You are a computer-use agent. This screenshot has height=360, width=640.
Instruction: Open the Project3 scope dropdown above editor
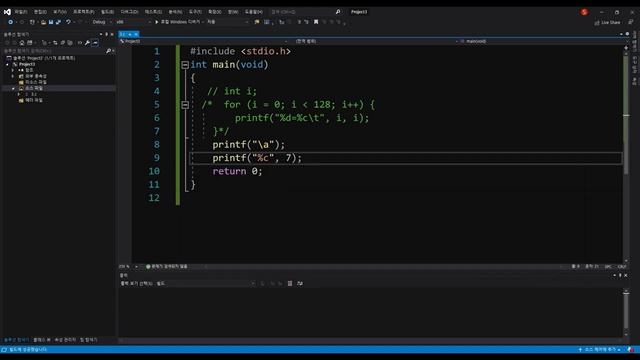pyautogui.click(x=203, y=41)
